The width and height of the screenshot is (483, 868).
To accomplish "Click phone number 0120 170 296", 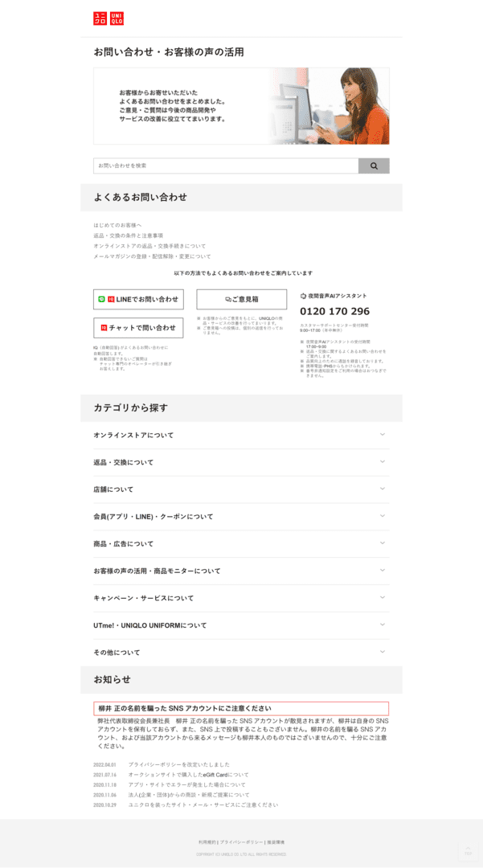I will click(x=335, y=312).
